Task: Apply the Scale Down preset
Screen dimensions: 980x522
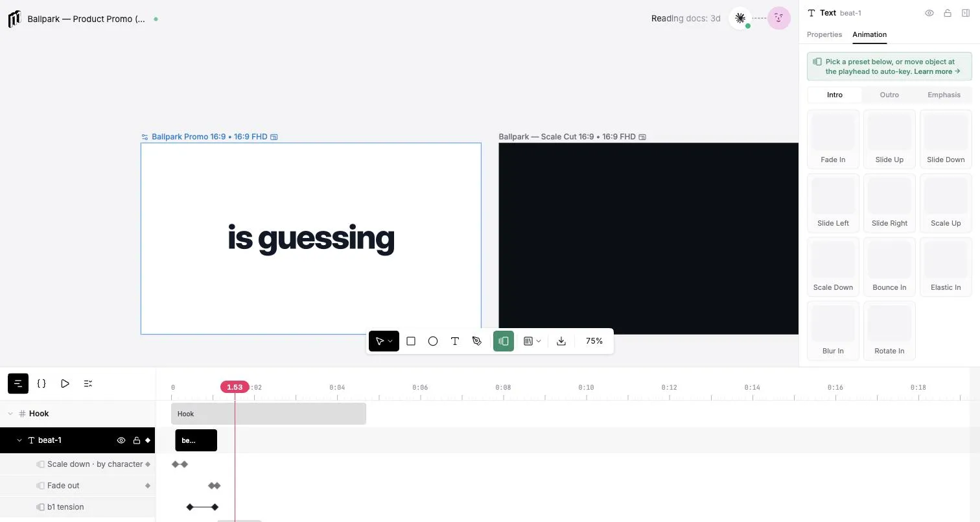Action: (x=833, y=267)
